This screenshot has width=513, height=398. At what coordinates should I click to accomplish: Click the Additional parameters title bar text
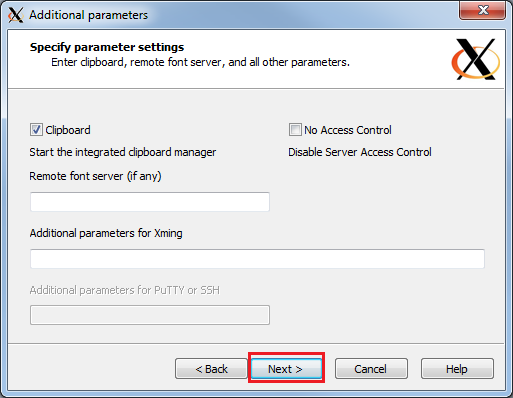click(x=88, y=15)
